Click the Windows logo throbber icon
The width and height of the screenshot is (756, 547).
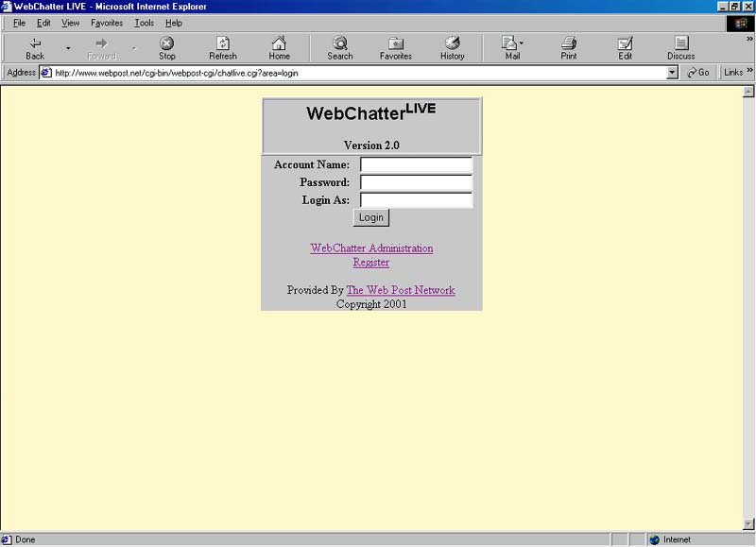tap(740, 23)
